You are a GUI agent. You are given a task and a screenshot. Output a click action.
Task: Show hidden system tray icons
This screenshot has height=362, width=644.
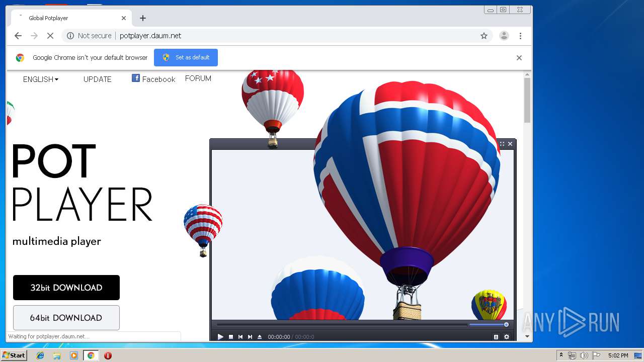point(561,355)
